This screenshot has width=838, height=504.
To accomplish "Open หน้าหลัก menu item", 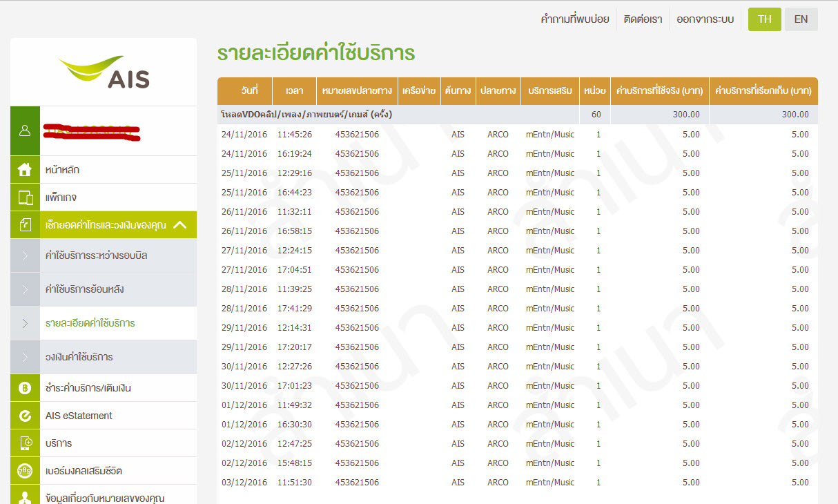I will click(104, 170).
